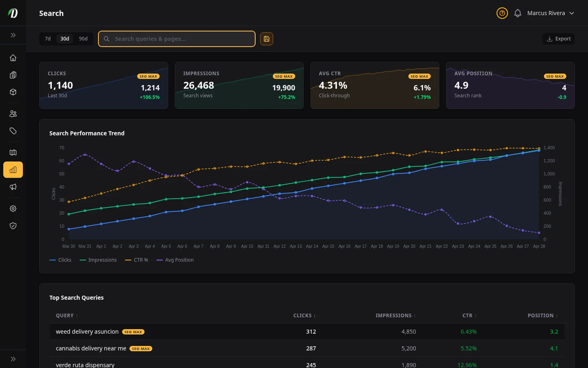This screenshot has width=588, height=368.
Task: Click the weed delivery asuncion query row
Action: 87,332
